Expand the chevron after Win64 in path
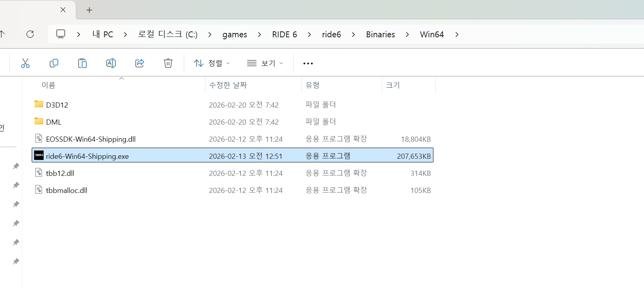 (x=457, y=35)
